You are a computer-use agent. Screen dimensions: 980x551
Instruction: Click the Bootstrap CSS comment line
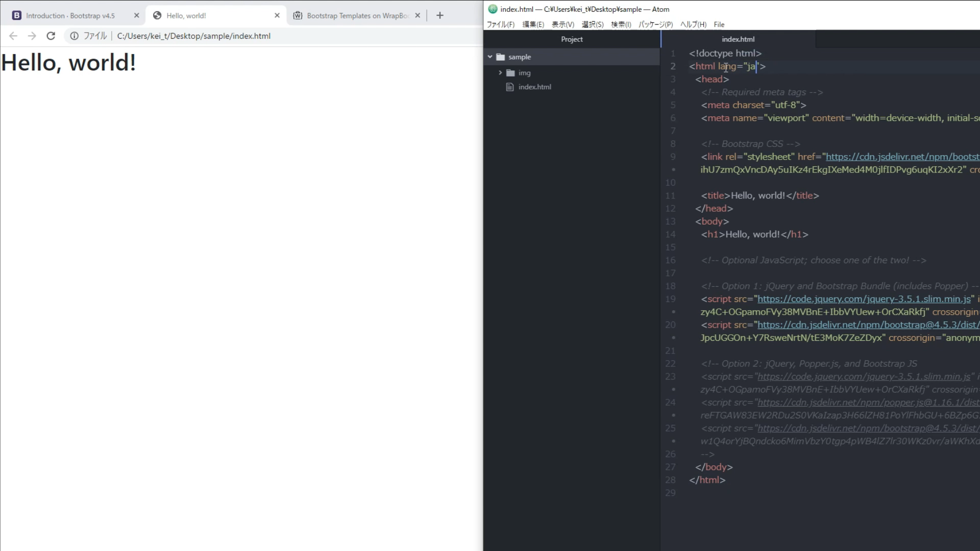[x=751, y=144]
